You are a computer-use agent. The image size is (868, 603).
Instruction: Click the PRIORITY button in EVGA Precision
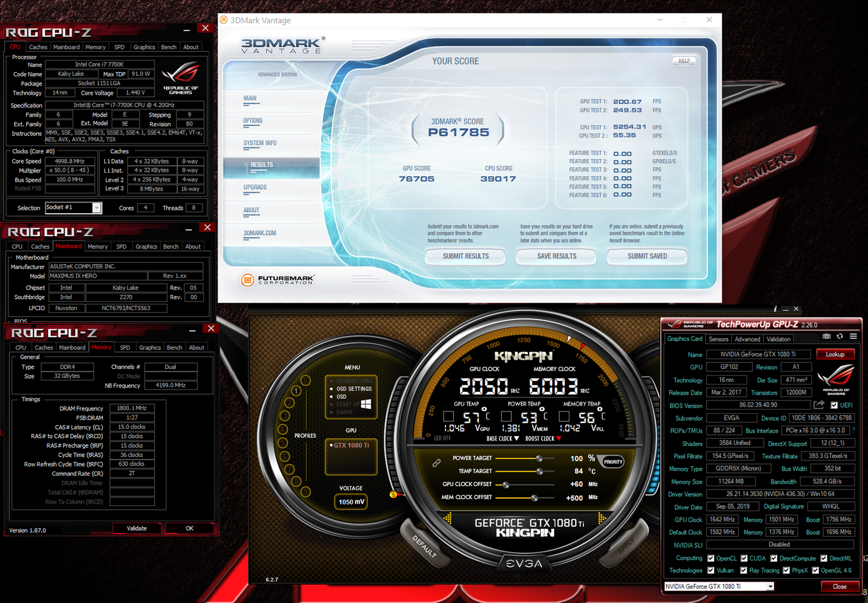pyautogui.click(x=613, y=462)
